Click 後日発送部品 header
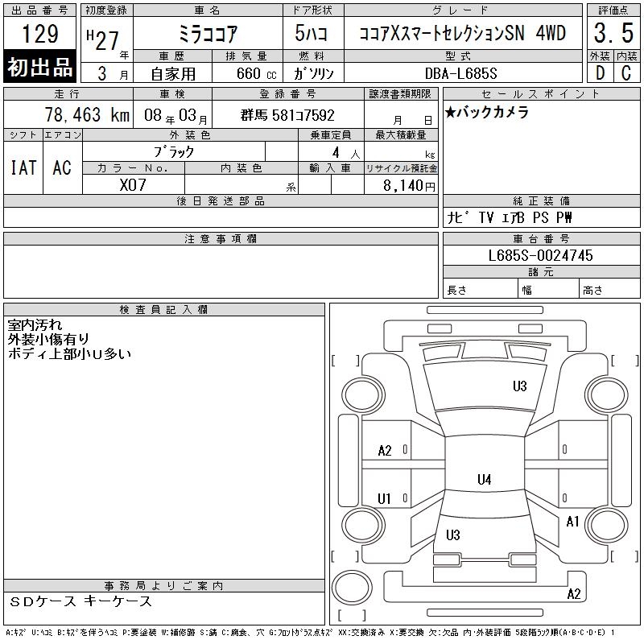The height and width of the screenshot is (644, 644). pos(221,200)
